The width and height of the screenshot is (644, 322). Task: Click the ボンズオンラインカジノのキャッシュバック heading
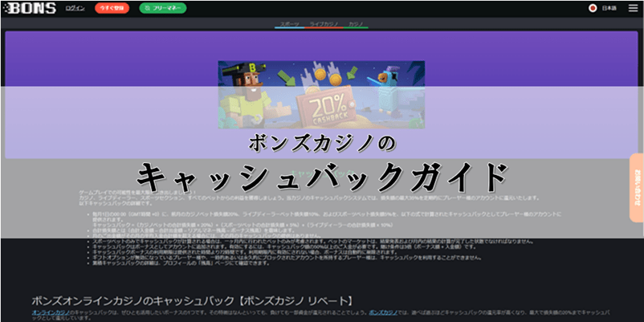(x=192, y=300)
